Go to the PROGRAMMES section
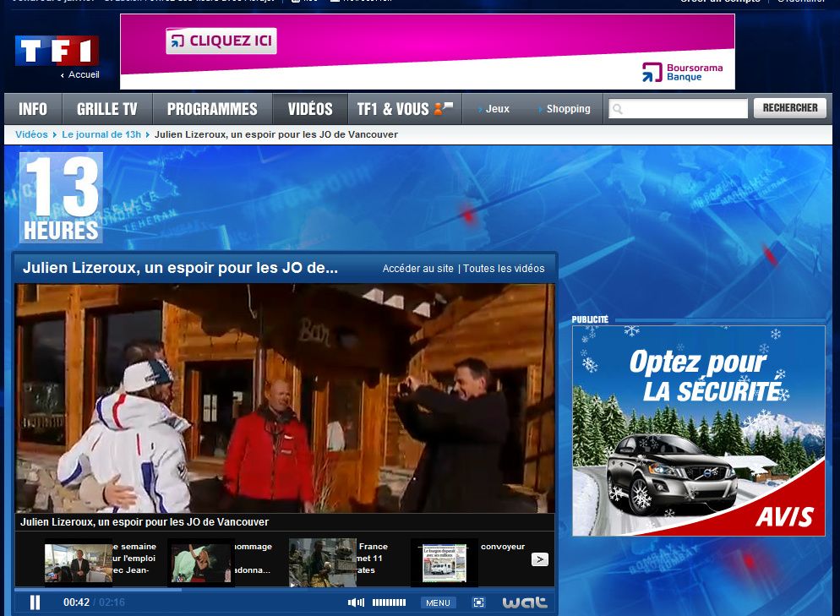The image size is (840, 616). tap(212, 109)
